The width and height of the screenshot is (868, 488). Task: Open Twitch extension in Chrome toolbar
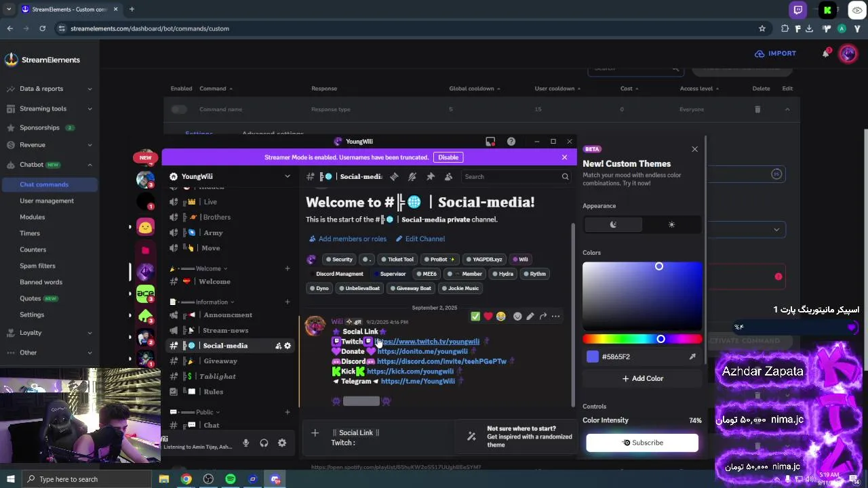(x=797, y=10)
